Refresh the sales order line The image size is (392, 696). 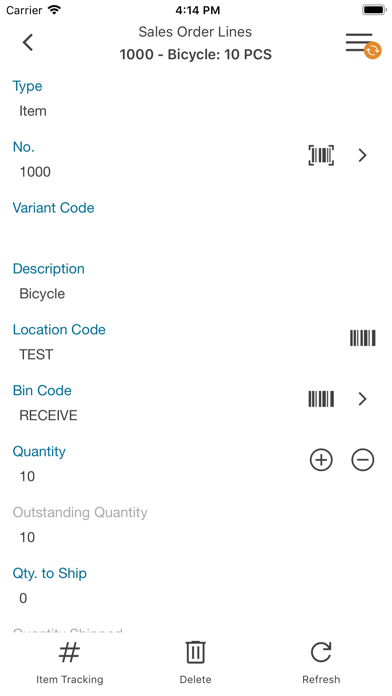(x=321, y=663)
